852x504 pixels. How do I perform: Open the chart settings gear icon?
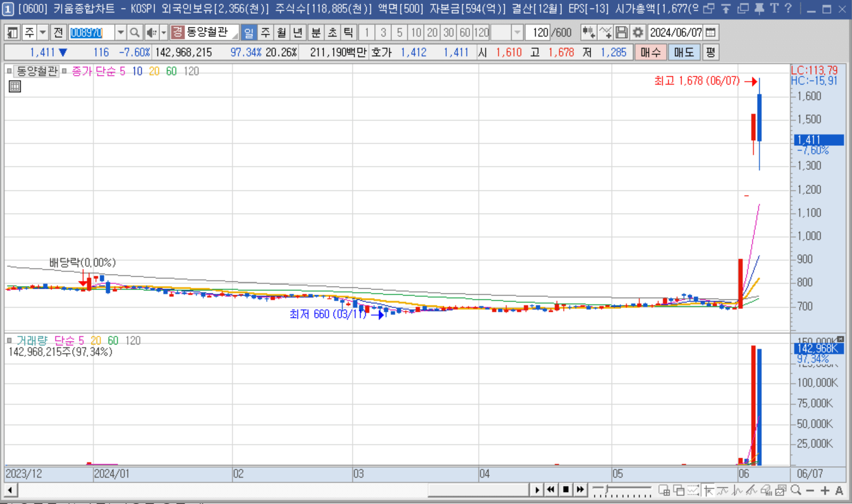638,33
